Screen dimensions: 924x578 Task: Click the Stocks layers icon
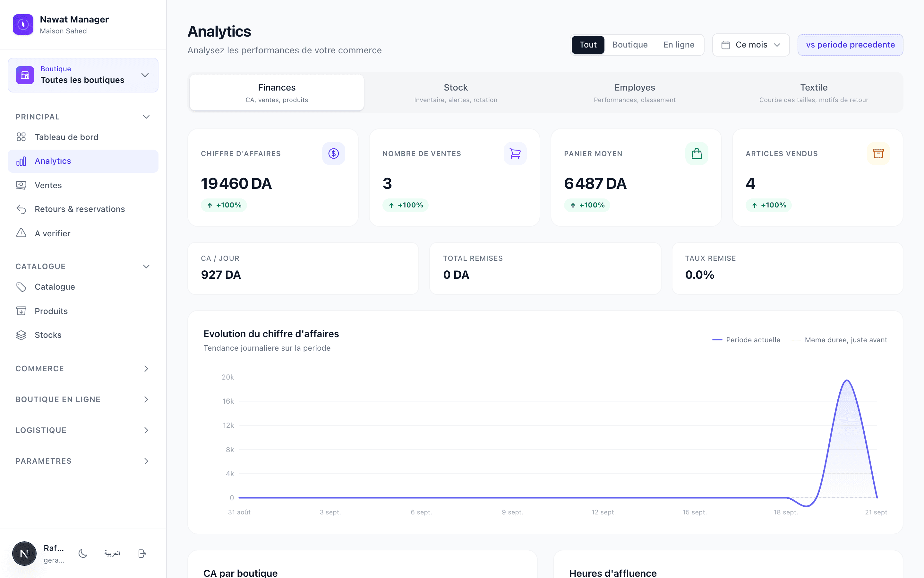[x=21, y=335]
